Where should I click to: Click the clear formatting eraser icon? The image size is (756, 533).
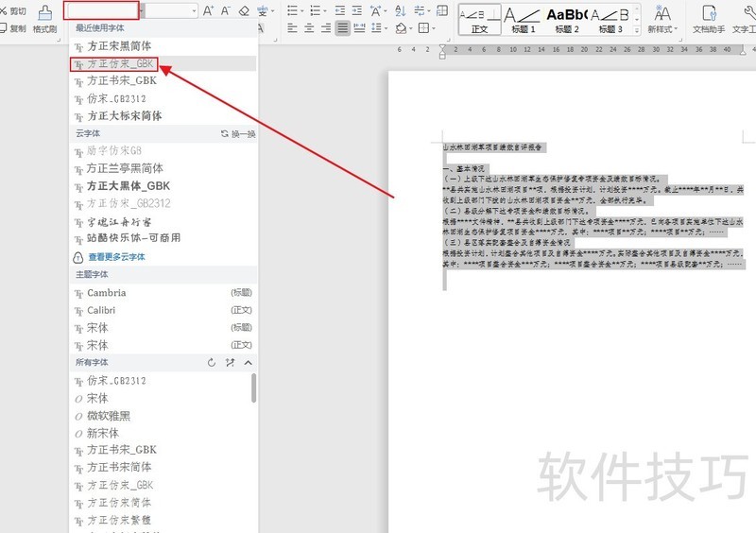[244, 10]
